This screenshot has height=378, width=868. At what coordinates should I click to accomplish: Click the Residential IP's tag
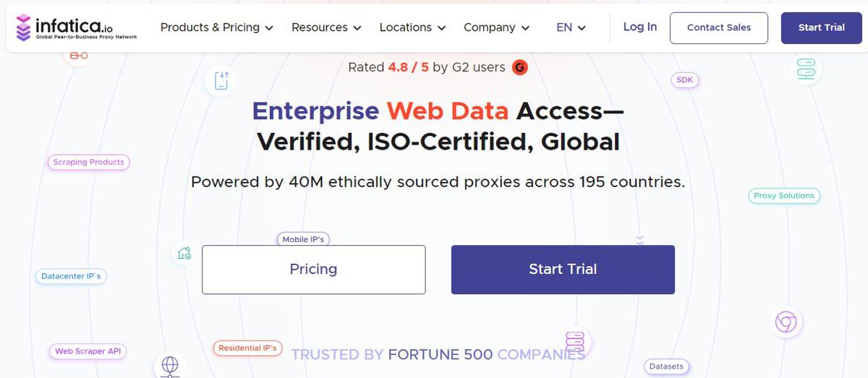[x=247, y=348]
